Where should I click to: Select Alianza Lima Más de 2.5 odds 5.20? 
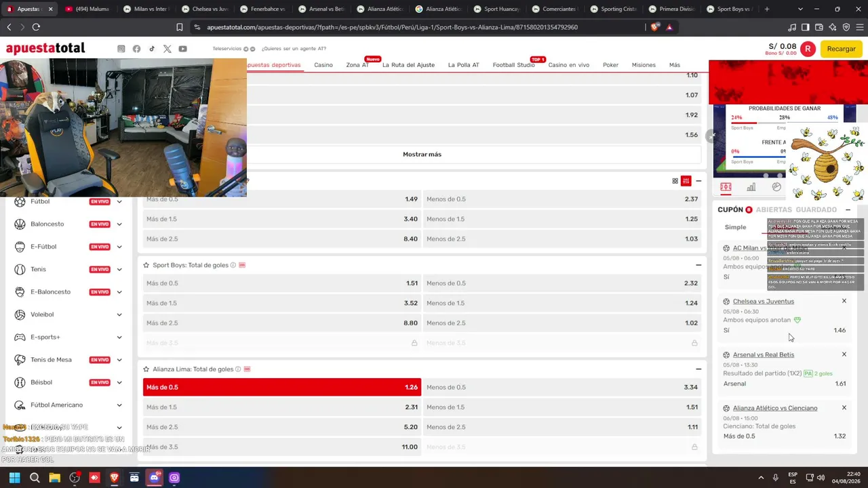[x=282, y=427]
